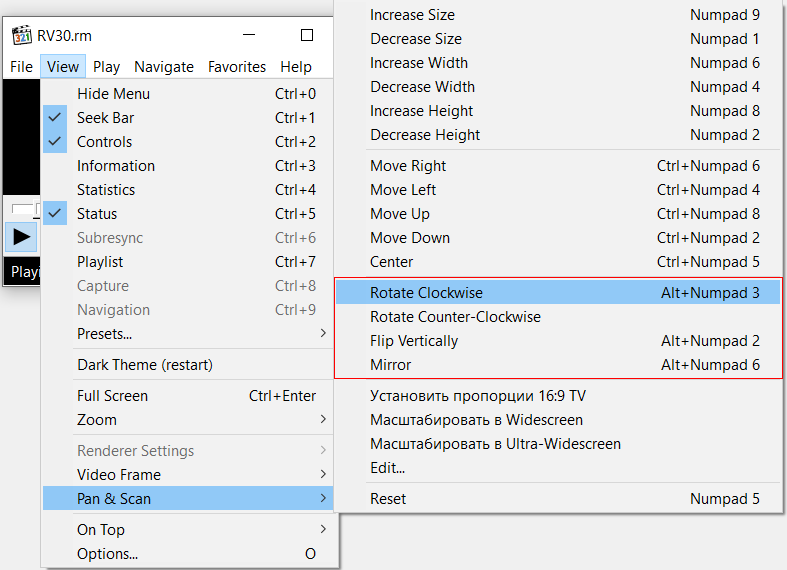The height and width of the screenshot is (570, 787).
Task: Click Edit... in the Pan & Scan submenu
Action: 387,468
